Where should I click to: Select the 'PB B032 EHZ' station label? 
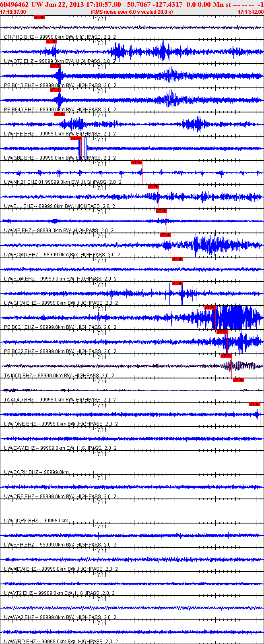pyautogui.click(x=19, y=351)
